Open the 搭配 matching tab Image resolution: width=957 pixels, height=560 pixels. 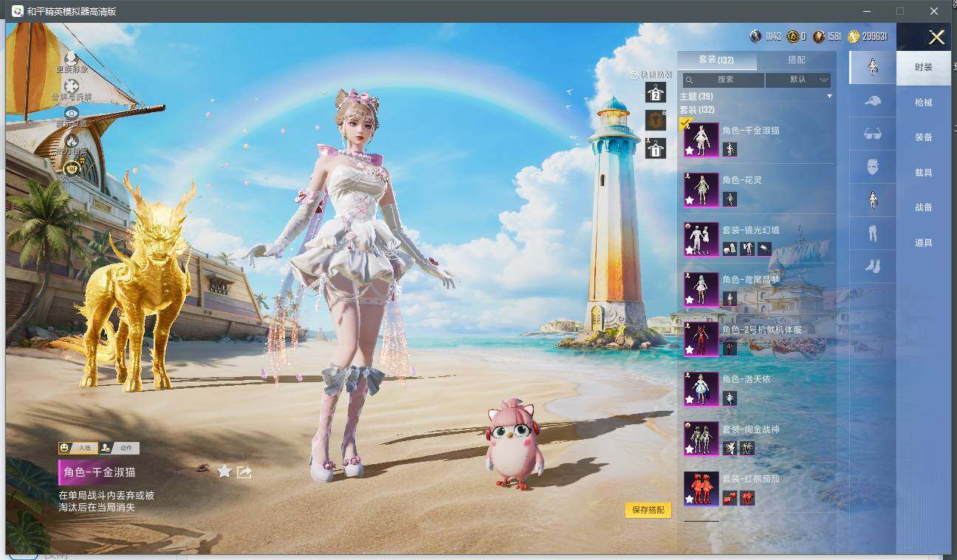point(797,60)
